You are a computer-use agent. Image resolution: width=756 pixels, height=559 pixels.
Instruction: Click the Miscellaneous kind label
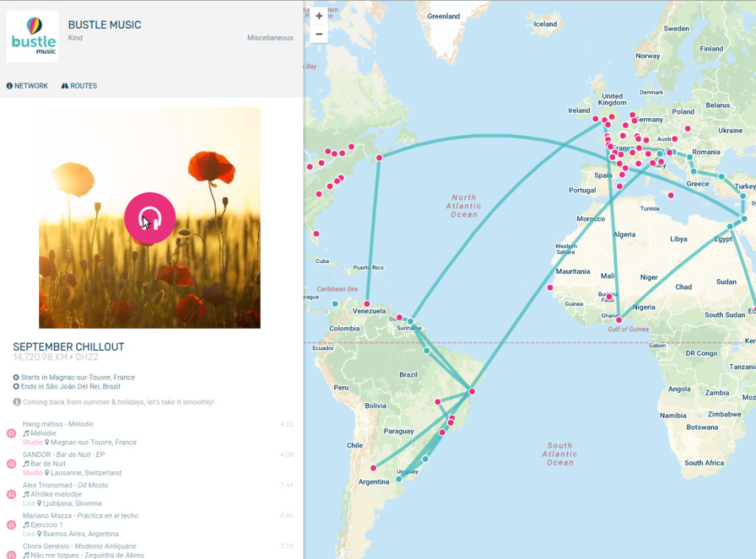[x=270, y=38]
